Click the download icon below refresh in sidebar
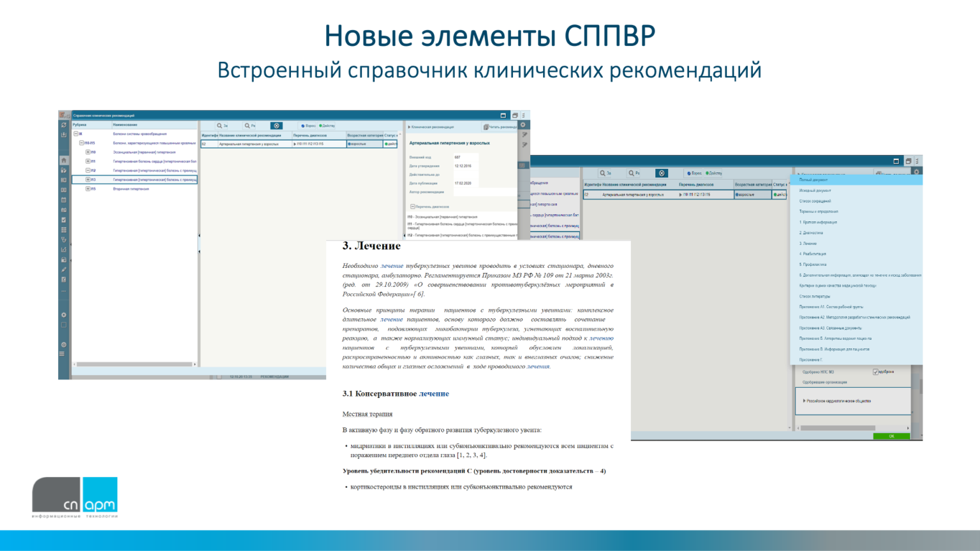 tap(64, 135)
